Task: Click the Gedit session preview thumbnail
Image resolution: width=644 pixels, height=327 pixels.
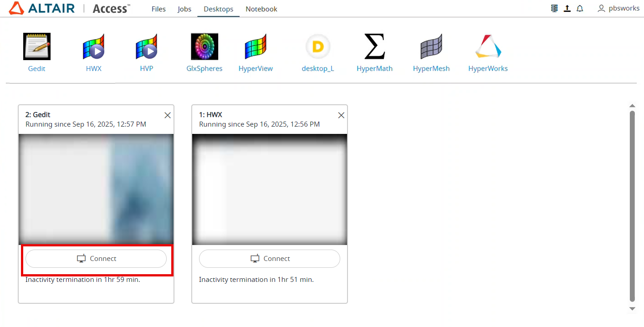Action: (x=96, y=189)
